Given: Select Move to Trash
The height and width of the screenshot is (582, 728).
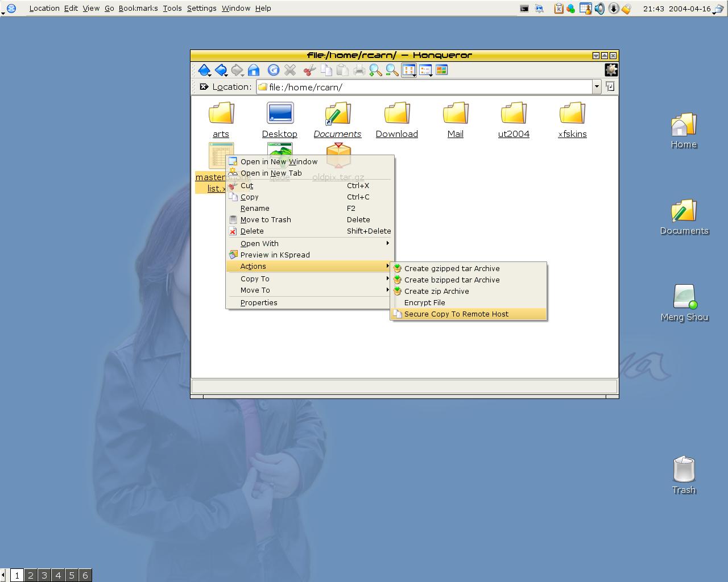Looking at the screenshot, I should tap(309, 219).
